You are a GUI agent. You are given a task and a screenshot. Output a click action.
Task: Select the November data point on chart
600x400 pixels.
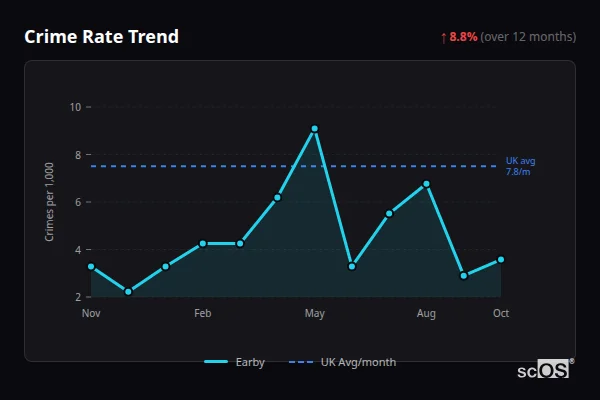pyautogui.click(x=91, y=266)
